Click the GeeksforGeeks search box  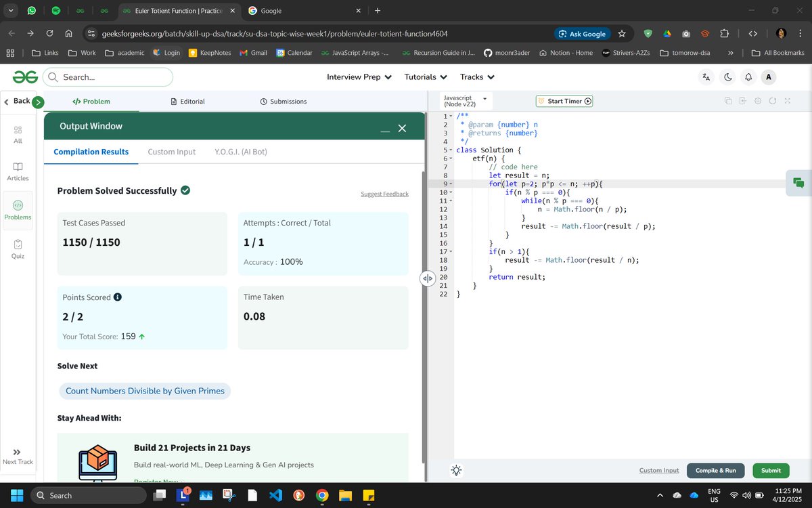(x=108, y=77)
